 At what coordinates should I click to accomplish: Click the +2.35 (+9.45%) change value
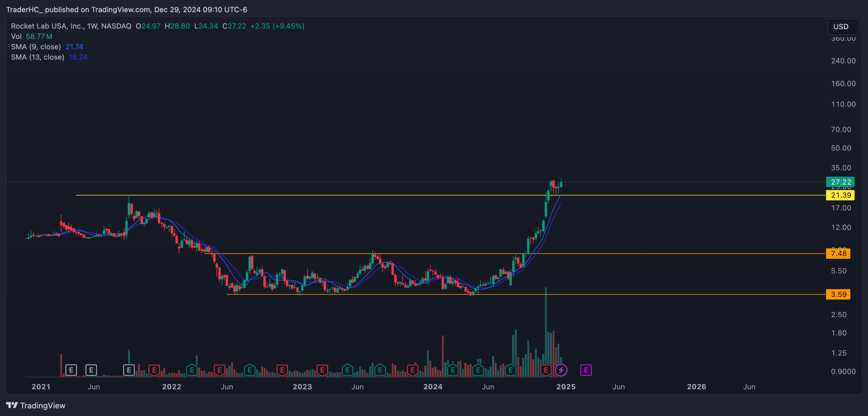(x=277, y=26)
